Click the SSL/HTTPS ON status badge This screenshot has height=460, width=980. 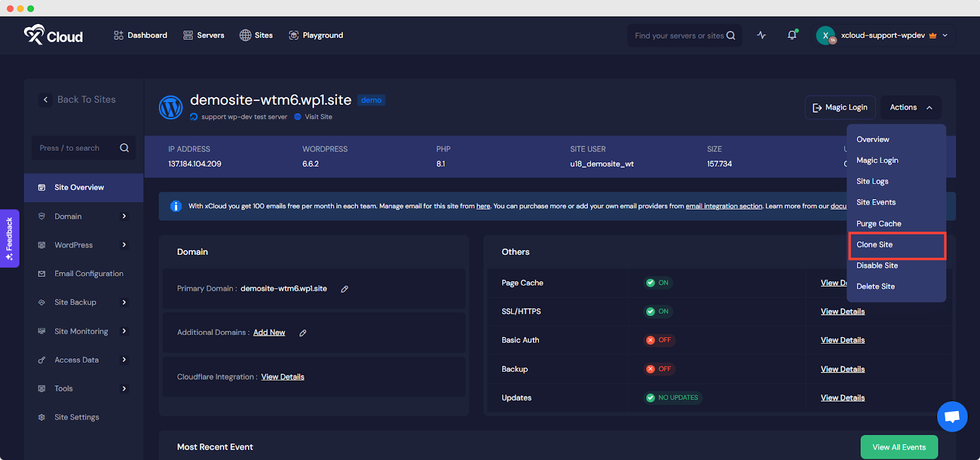click(658, 312)
